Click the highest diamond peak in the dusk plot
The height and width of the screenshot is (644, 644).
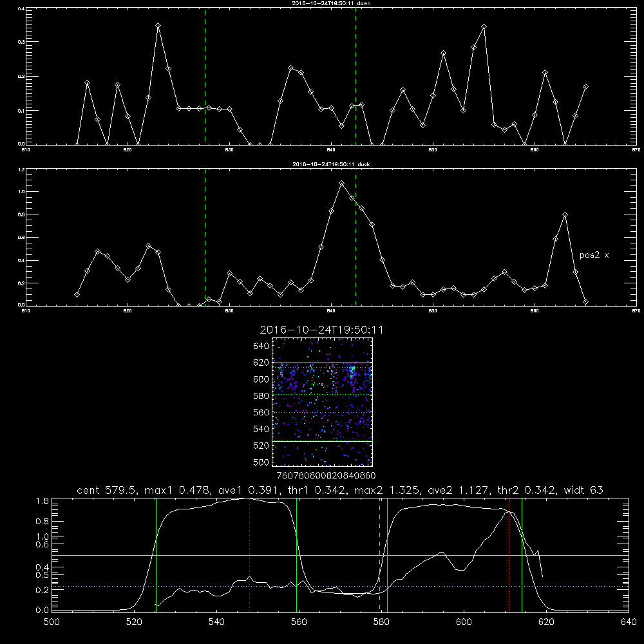(x=342, y=183)
